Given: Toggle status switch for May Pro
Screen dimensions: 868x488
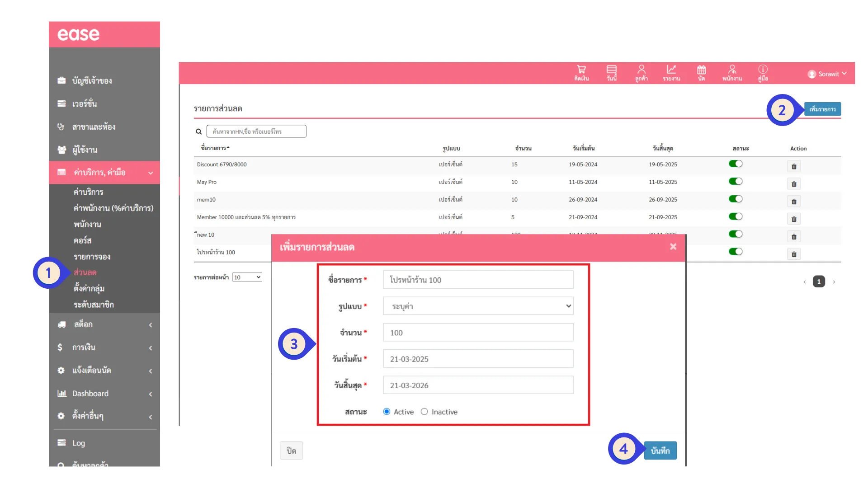Looking at the screenshot, I should [x=736, y=182].
